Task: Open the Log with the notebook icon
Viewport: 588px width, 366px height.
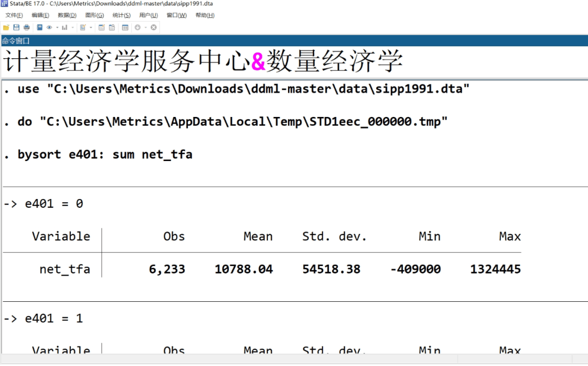Action: coord(40,27)
